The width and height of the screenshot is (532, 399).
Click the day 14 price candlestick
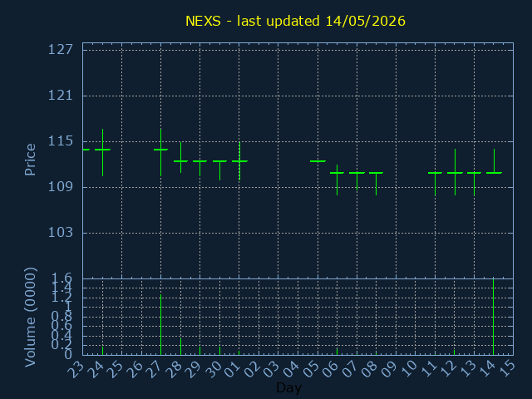point(494,161)
